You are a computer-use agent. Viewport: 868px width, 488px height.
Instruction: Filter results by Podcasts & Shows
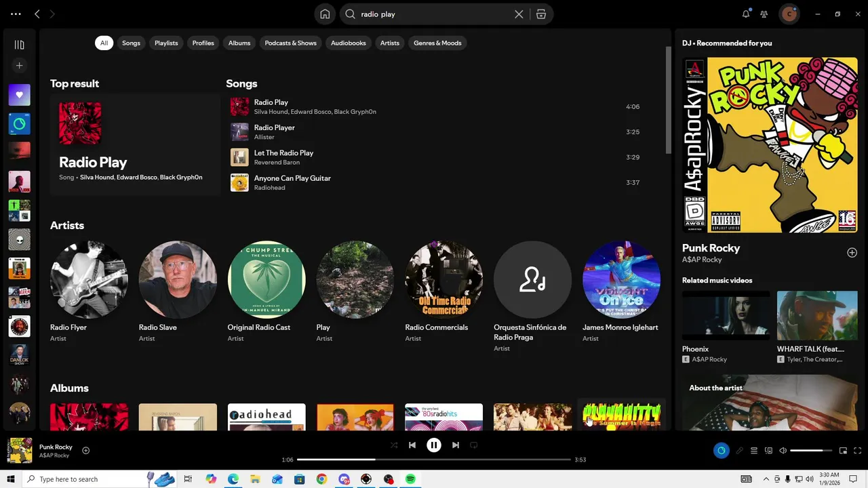[290, 43]
